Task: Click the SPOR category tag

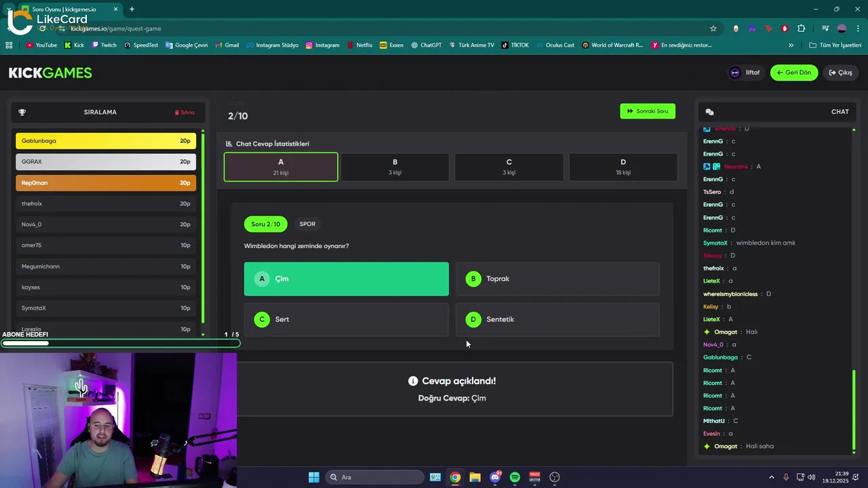Action: tap(307, 224)
